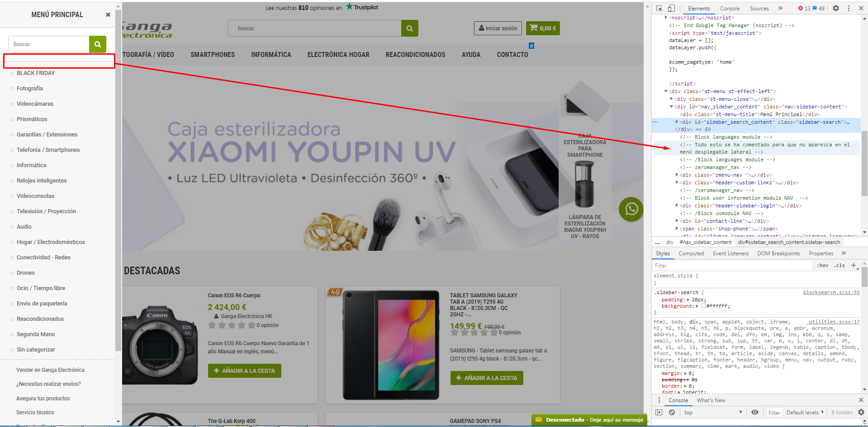868x427 pixels.
Task: Open DevTools three-dot customize menu
Action: pyautogui.click(x=849, y=8)
